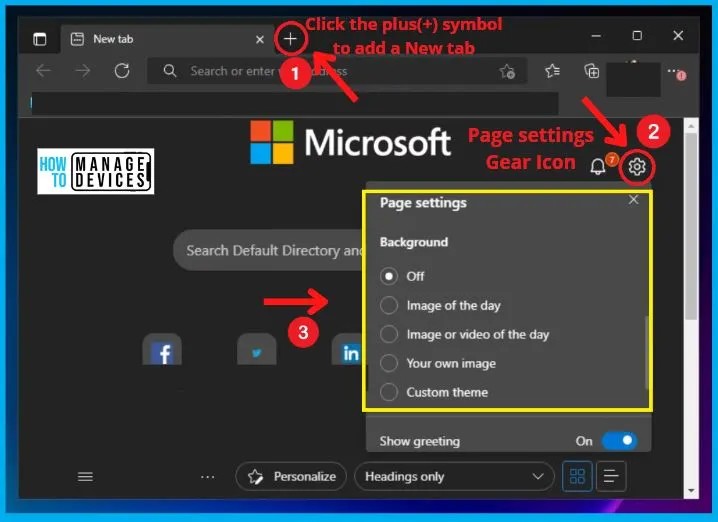Expand the Headings only dropdown
The image size is (718, 522).
pyautogui.click(x=454, y=477)
